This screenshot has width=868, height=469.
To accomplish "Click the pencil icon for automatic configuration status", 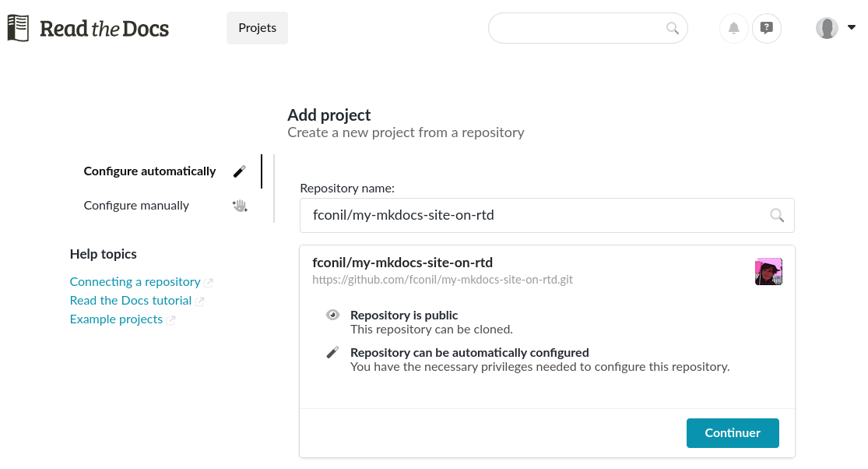I will tap(332, 353).
